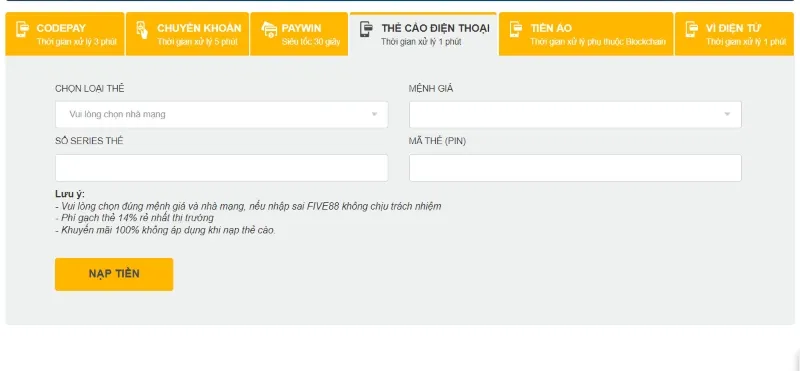
Task: Switch to the CHUYỂN KHOẢN tab
Action: [x=187, y=34]
